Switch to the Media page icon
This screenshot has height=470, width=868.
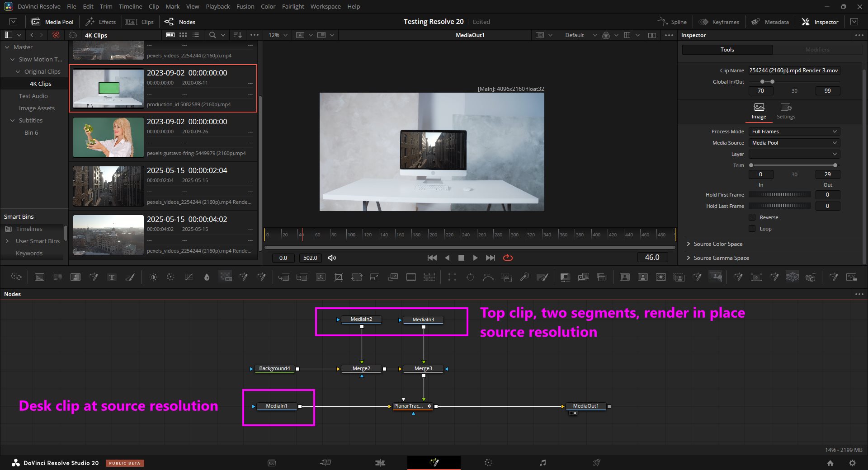[x=272, y=463]
